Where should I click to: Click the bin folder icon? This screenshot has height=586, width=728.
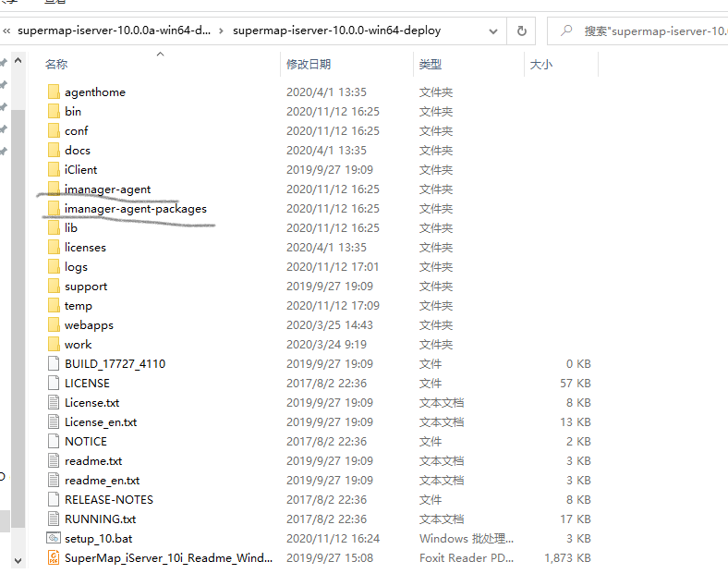click(54, 112)
